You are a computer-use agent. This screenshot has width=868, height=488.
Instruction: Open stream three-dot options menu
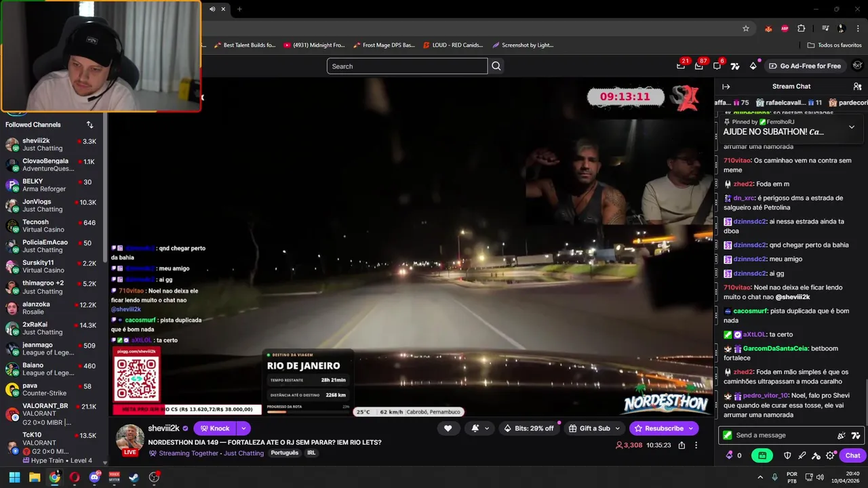pos(696,445)
